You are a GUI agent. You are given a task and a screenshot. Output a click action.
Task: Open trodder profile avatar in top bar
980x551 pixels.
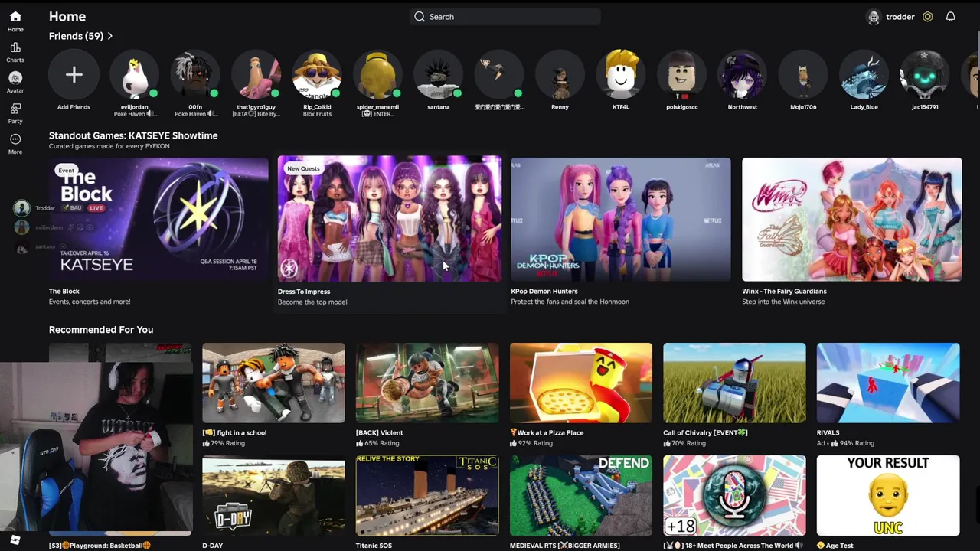click(874, 17)
